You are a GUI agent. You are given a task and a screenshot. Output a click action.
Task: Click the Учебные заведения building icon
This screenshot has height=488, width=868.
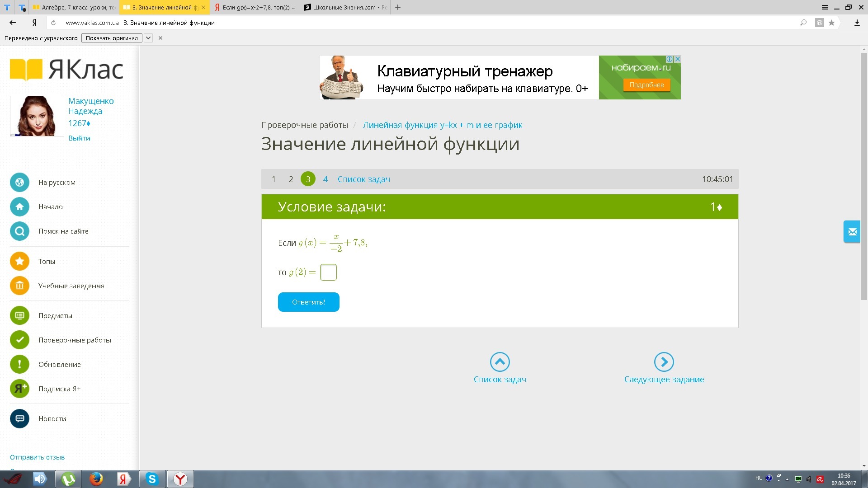[x=19, y=286]
